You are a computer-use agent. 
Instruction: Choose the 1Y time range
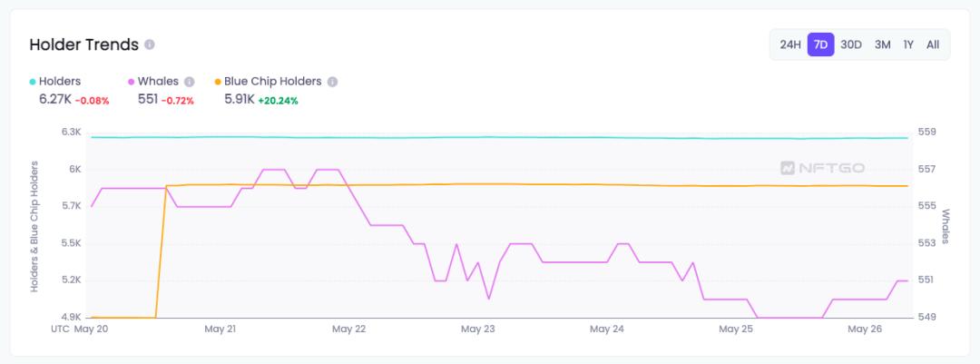(x=908, y=44)
